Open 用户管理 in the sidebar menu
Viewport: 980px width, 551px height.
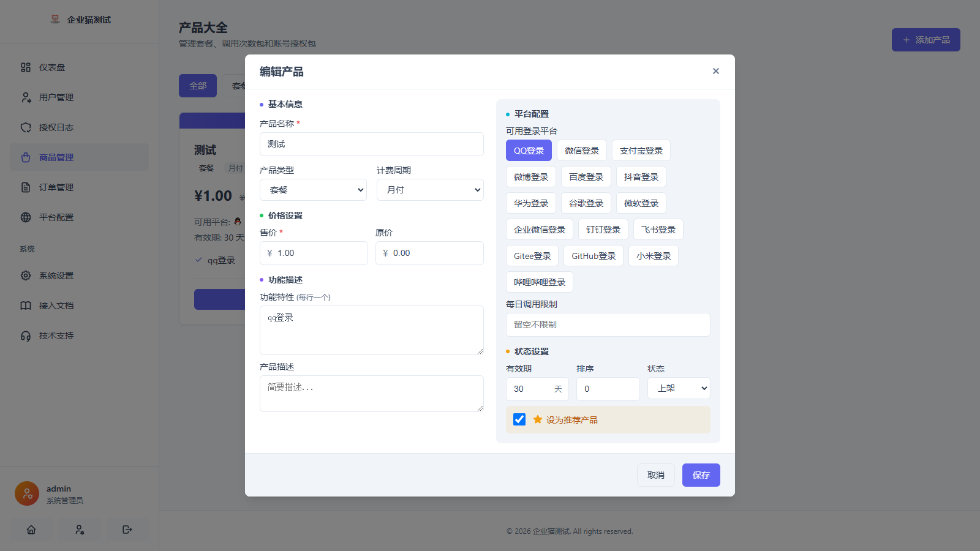click(x=56, y=97)
